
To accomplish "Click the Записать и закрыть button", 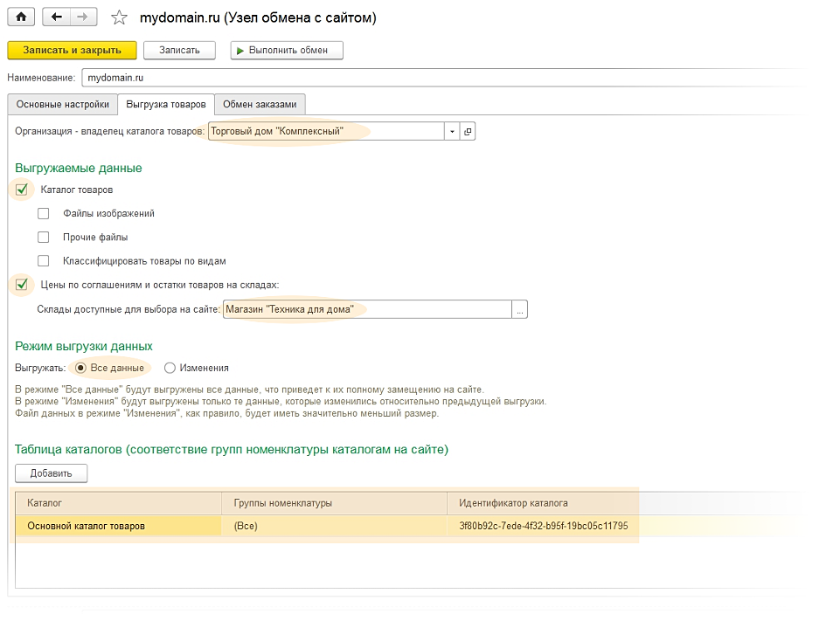I will coord(72,50).
